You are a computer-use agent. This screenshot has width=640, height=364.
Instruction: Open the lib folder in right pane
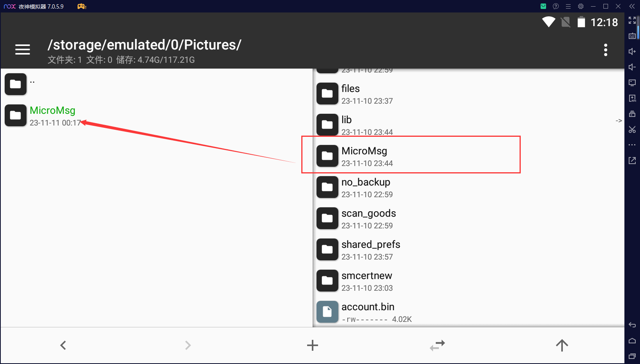tap(469, 125)
